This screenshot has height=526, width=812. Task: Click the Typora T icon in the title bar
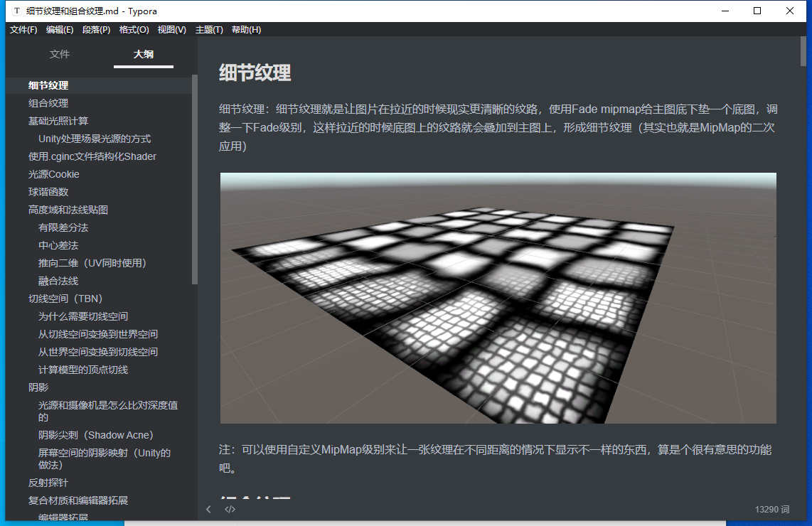point(16,11)
